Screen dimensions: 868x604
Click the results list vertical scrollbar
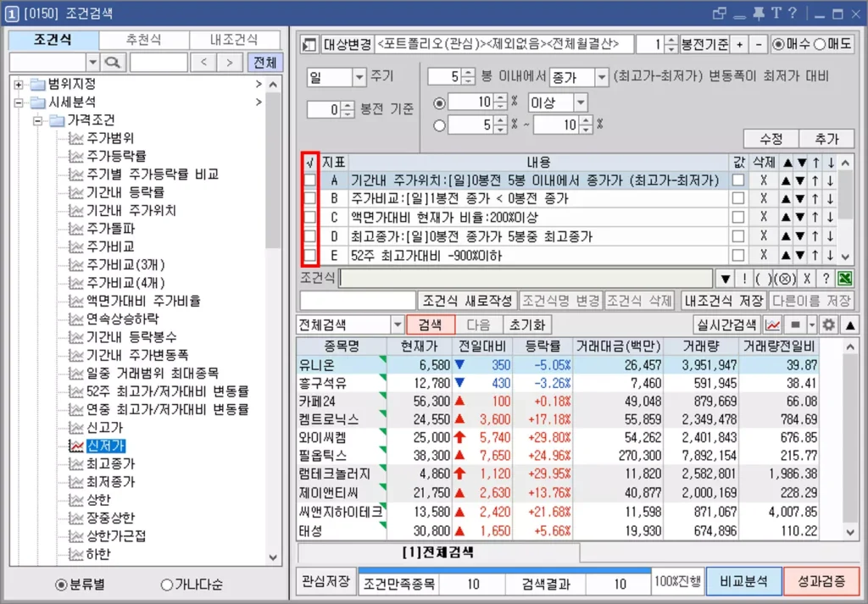[849, 439]
